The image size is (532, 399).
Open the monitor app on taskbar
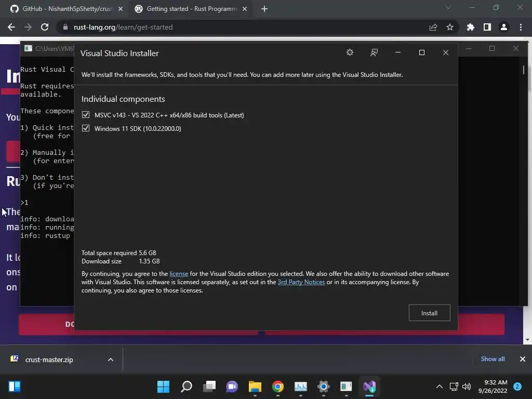click(301, 387)
